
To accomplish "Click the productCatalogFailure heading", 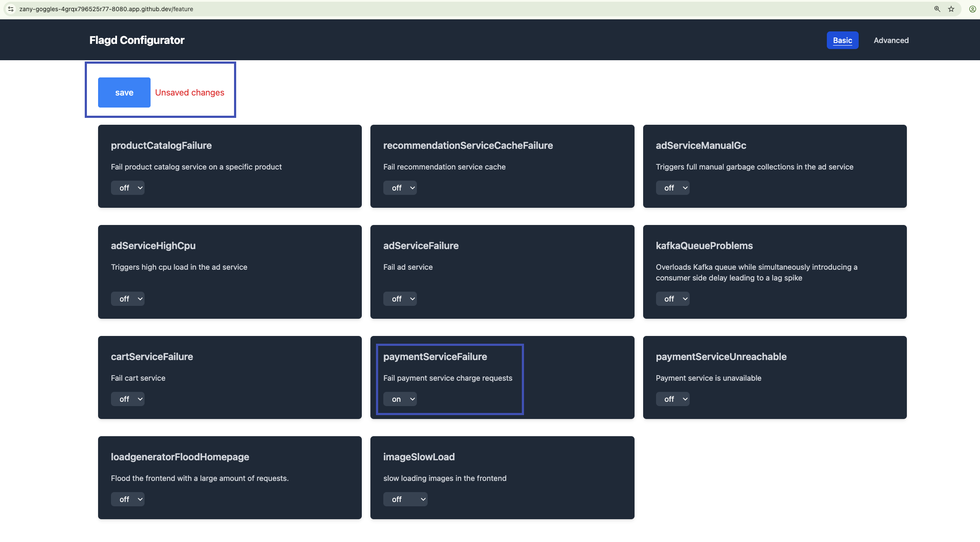I will [x=161, y=145].
